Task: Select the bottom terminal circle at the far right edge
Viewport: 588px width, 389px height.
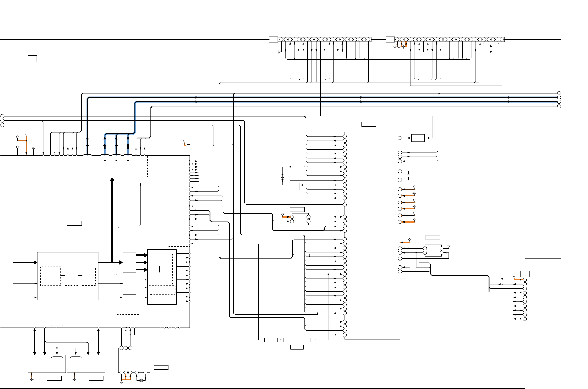Action: 559,106
